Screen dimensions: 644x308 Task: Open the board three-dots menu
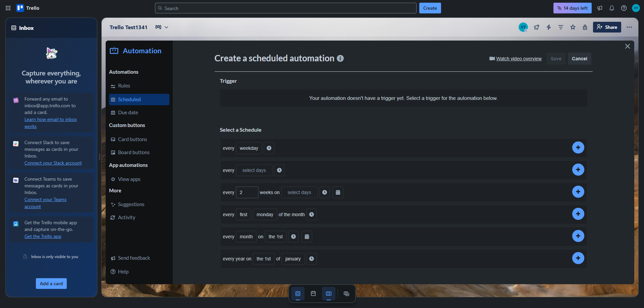pos(629,27)
